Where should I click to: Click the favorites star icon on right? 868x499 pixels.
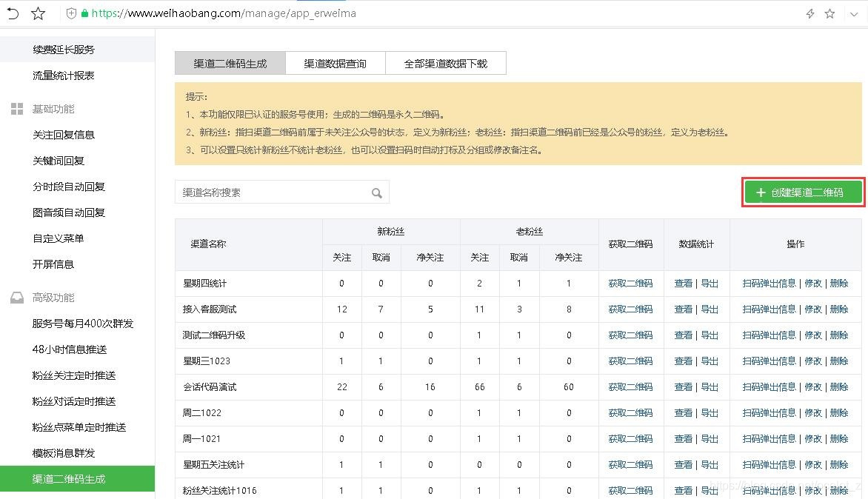click(829, 13)
